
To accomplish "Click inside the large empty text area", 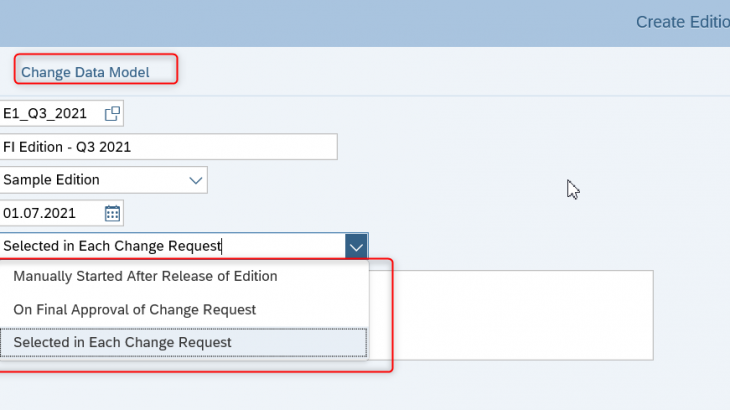I will click(520, 315).
